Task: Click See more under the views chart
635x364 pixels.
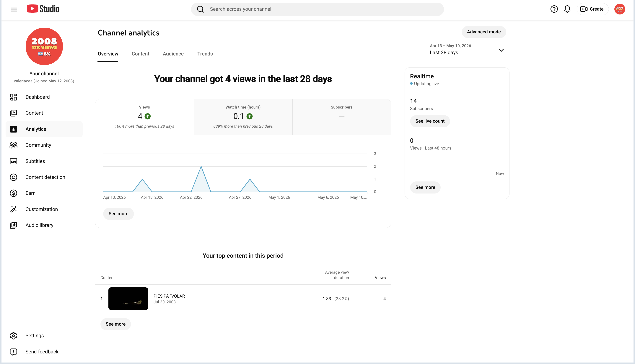Action: tap(118, 214)
